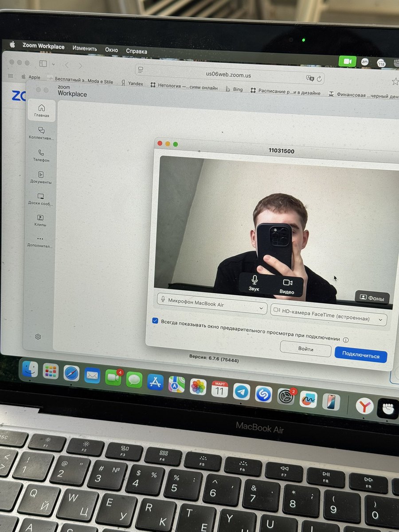The image size is (399, 532).
Task: Open iPhone Mirroring from the Dock
Action: [332, 402]
